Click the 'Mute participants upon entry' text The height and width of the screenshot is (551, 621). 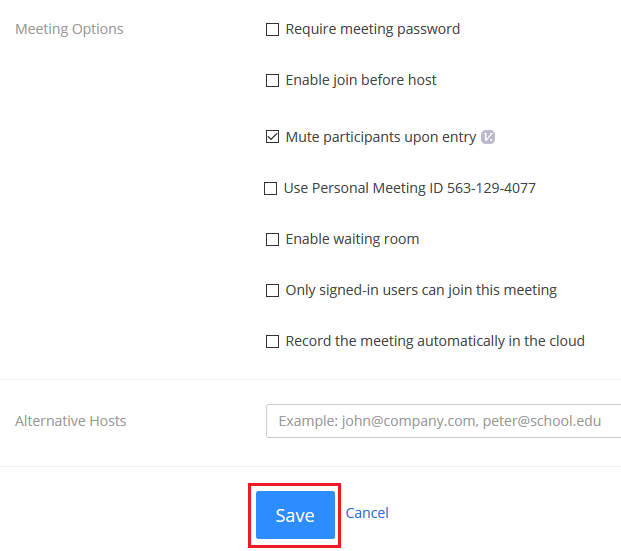tap(380, 137)
